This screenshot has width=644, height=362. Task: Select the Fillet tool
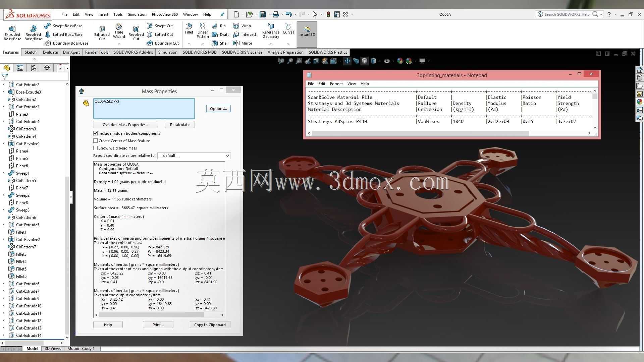coord(189,29)
